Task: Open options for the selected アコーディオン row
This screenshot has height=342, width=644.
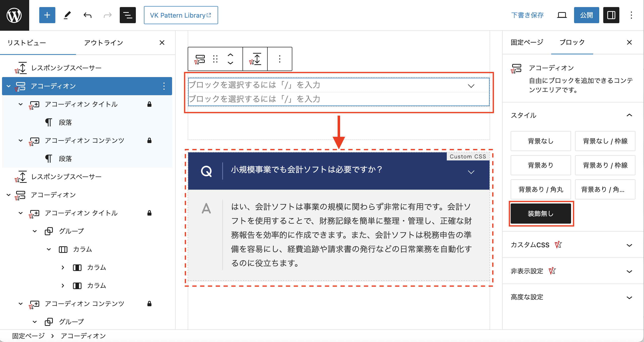Action: [164, 86]
